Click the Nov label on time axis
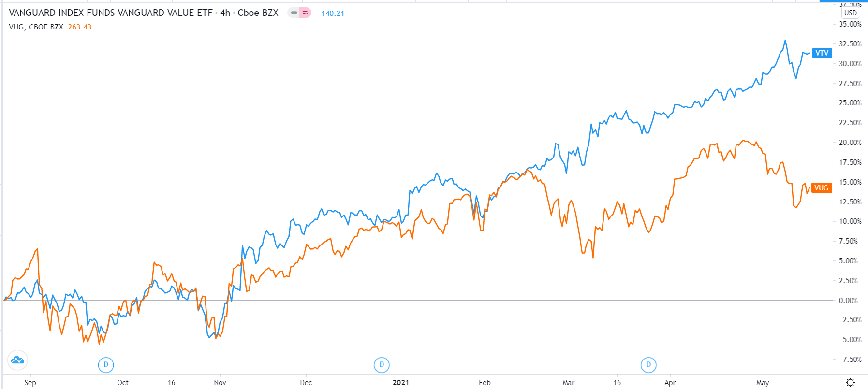The image size is (868, 389). [x=220, y=383]
